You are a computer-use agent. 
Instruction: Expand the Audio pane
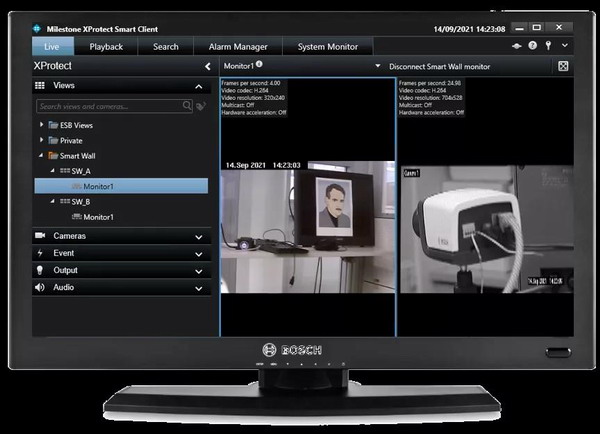(x=197, y=287)
